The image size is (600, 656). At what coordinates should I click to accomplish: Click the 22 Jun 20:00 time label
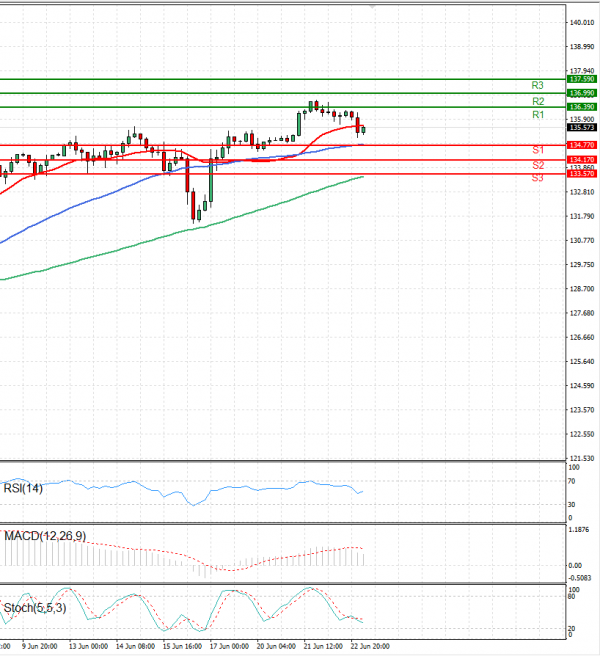[x=370, y=646]
